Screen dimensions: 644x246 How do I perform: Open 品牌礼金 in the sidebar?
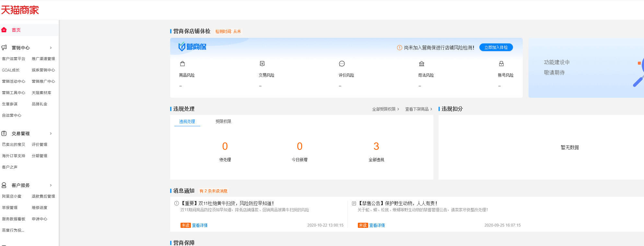point(40,104)
